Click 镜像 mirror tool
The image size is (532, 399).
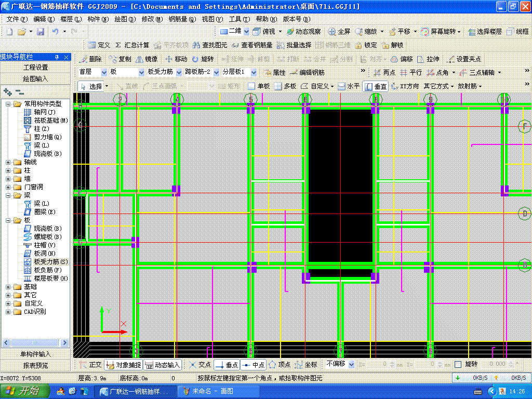pos(147,59)
